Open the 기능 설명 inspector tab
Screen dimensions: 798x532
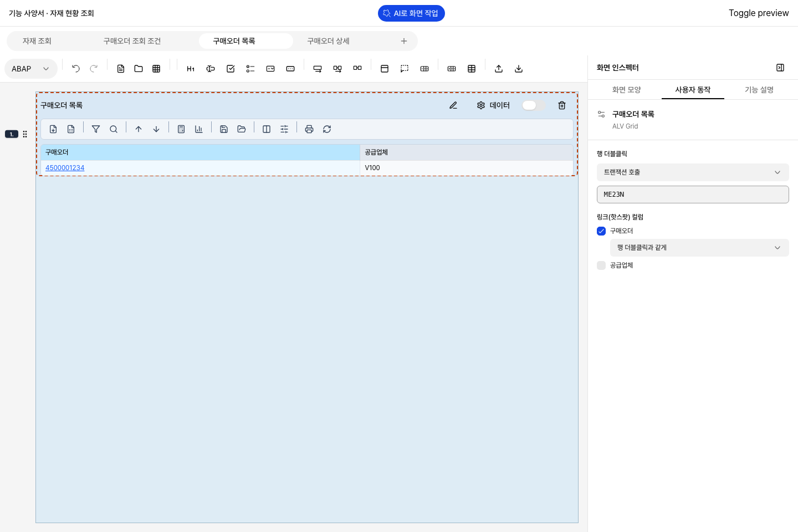[x=759, y=90]
